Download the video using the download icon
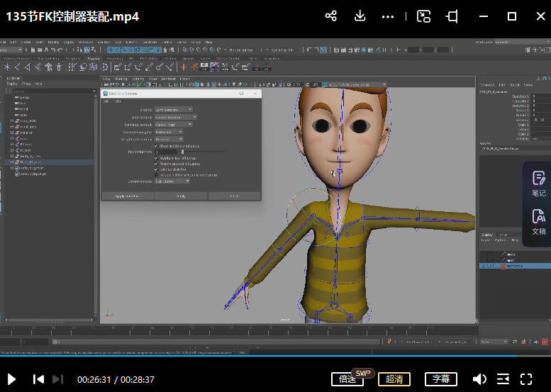The width and height of the screenshot is (551, 392). pyautogui.click(x=360, y=16)
